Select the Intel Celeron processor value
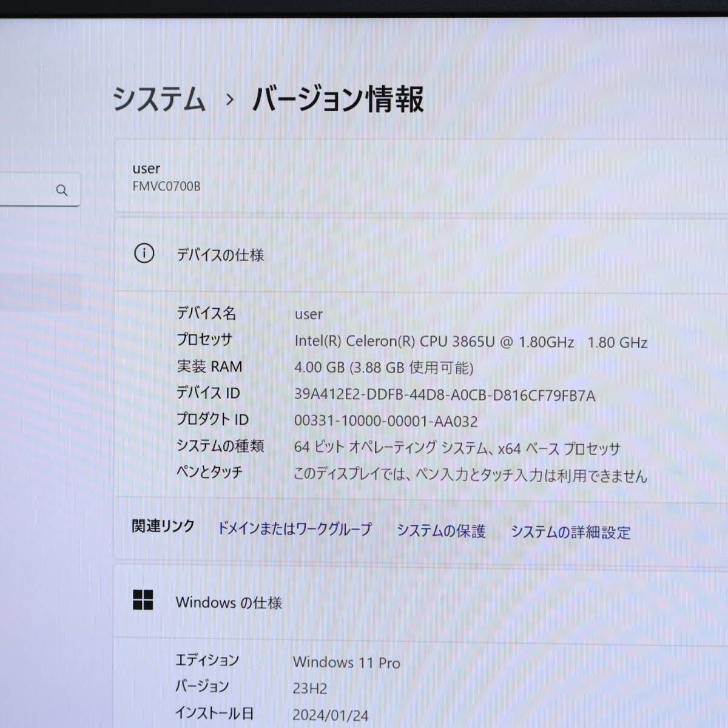This screenshot has height=728, width=728. point(471,342)
